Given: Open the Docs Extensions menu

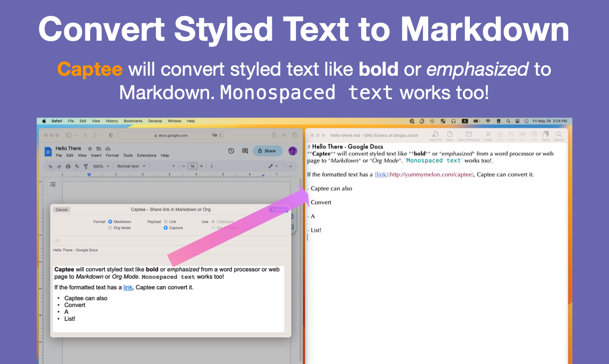Looking at the screenshot, I should [x=147, y=155].
